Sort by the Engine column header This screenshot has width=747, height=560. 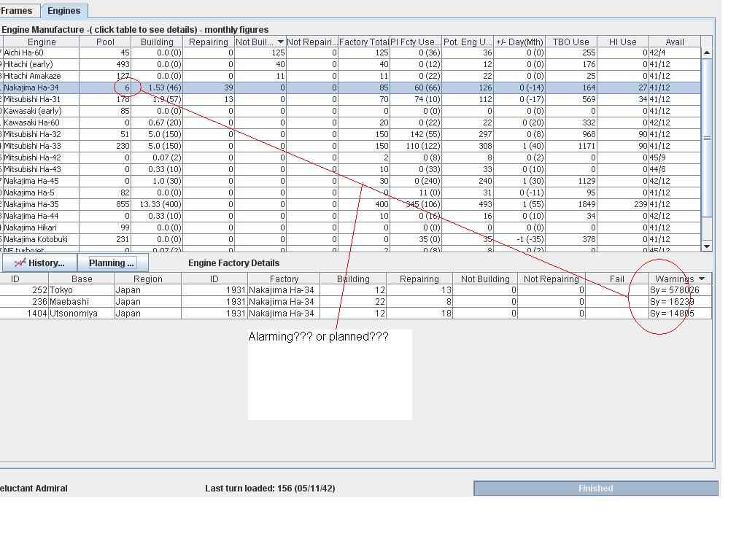tap(42, 42)
